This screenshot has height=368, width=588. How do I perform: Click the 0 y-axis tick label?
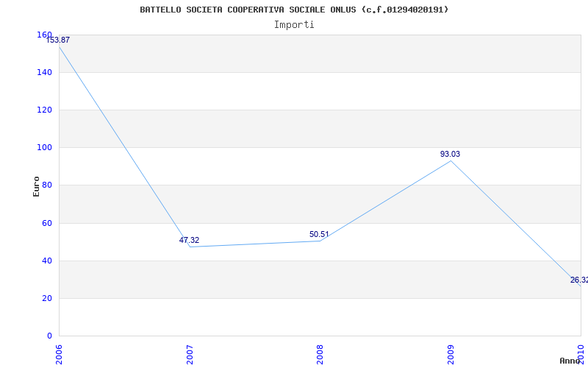pos(49,336)
